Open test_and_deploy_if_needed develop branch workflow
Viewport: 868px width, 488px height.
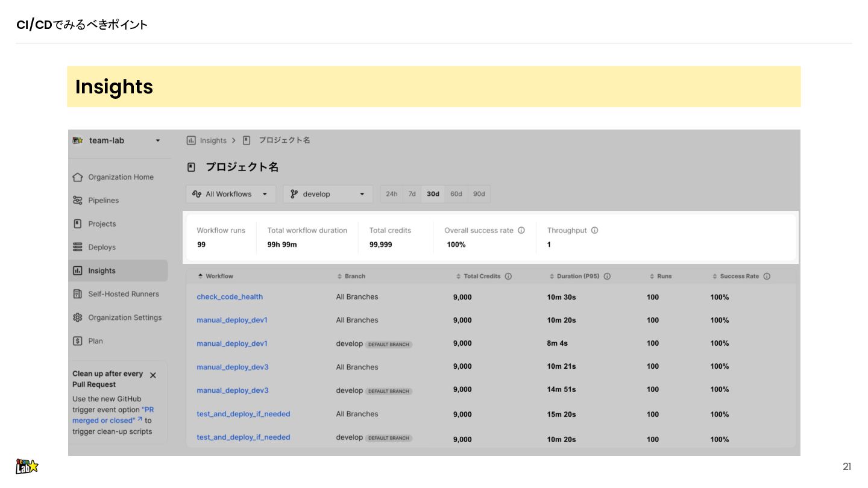[244, 437]
